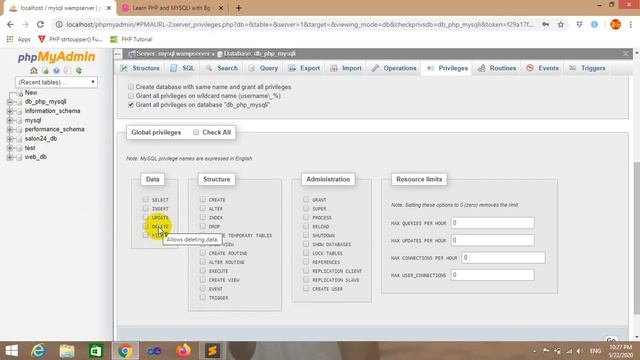Expand the performance_schema node
Screen dimensions: 640x360
10,130
